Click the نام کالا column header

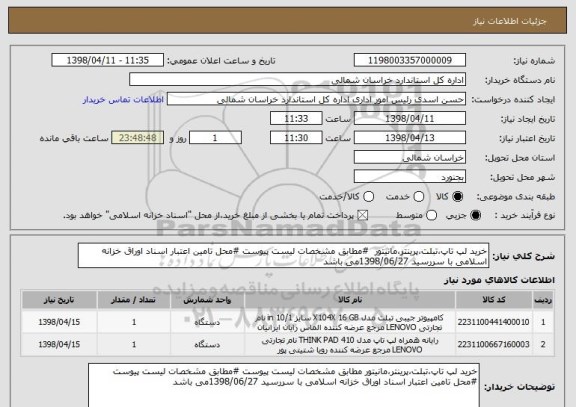tap(350, 300)
